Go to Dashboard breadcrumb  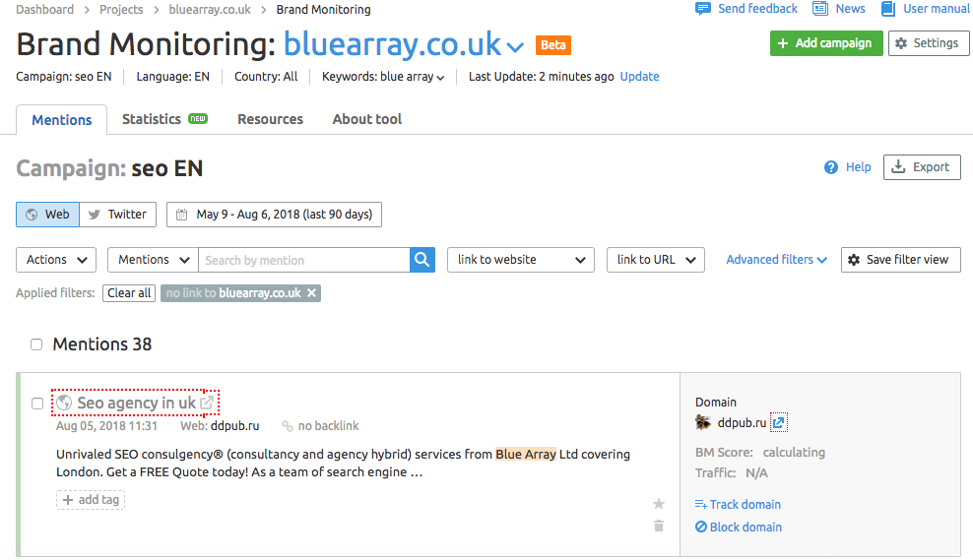coord(44,9)
